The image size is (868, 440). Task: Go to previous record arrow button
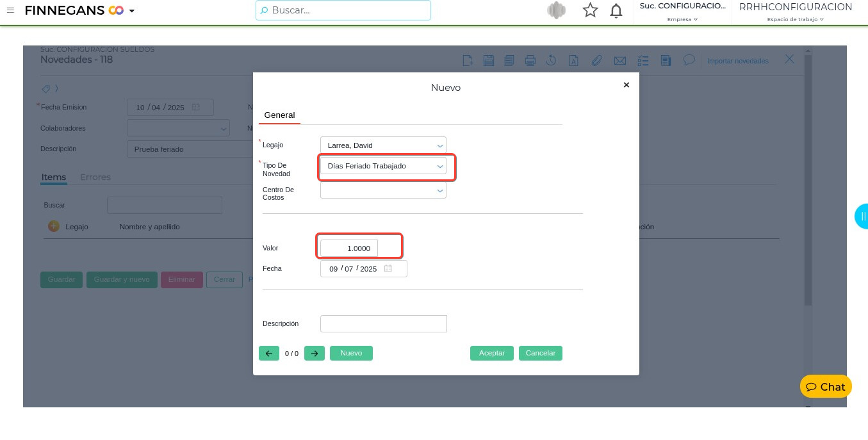(x=269, y=353)
